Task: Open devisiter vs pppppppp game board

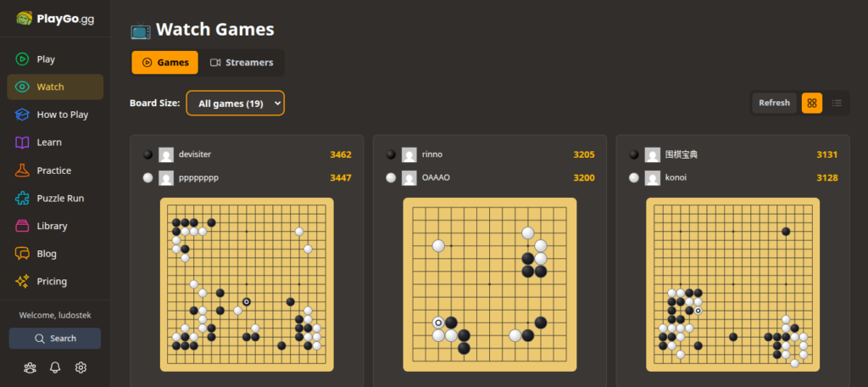Action: pos(247,284)
